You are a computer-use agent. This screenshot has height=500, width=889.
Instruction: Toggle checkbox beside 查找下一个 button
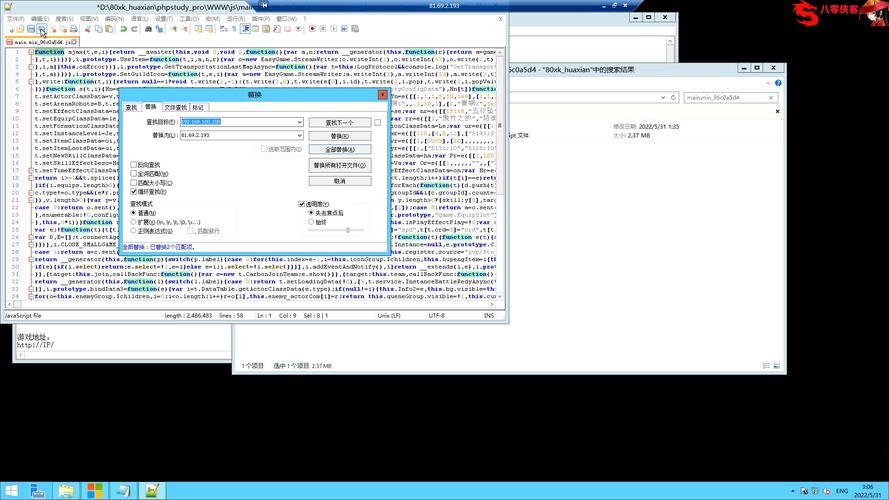click(x=378, y=122)
